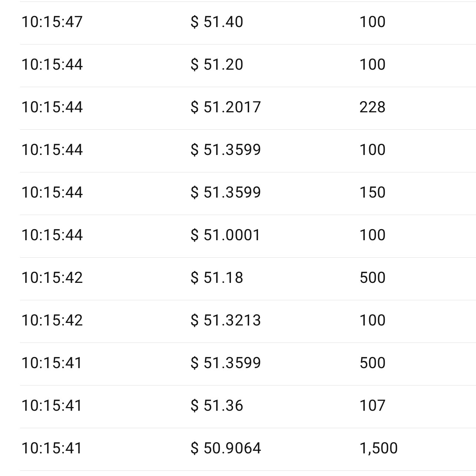Image resolution: width=476 pixels, height=476 pixels.
Task: Select the timestamp beside $ 50.9064
Action: 52,448
